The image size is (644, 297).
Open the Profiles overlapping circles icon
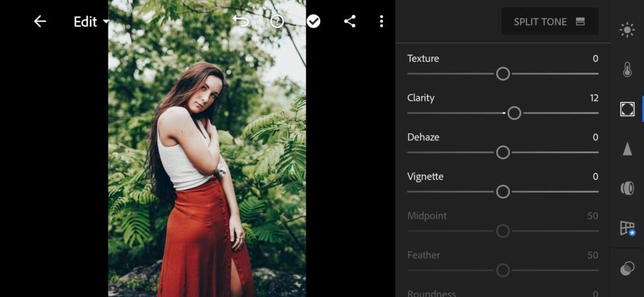tap(627, 269)
